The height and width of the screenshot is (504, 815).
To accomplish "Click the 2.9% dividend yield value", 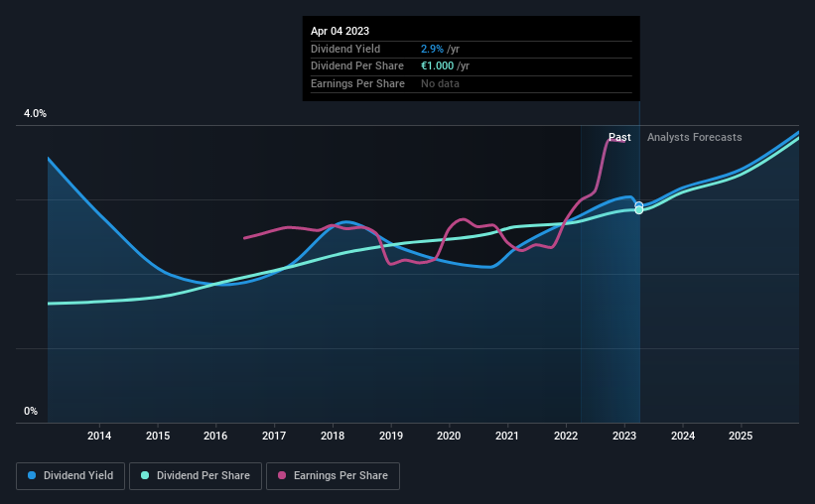I will click(432, 49).
